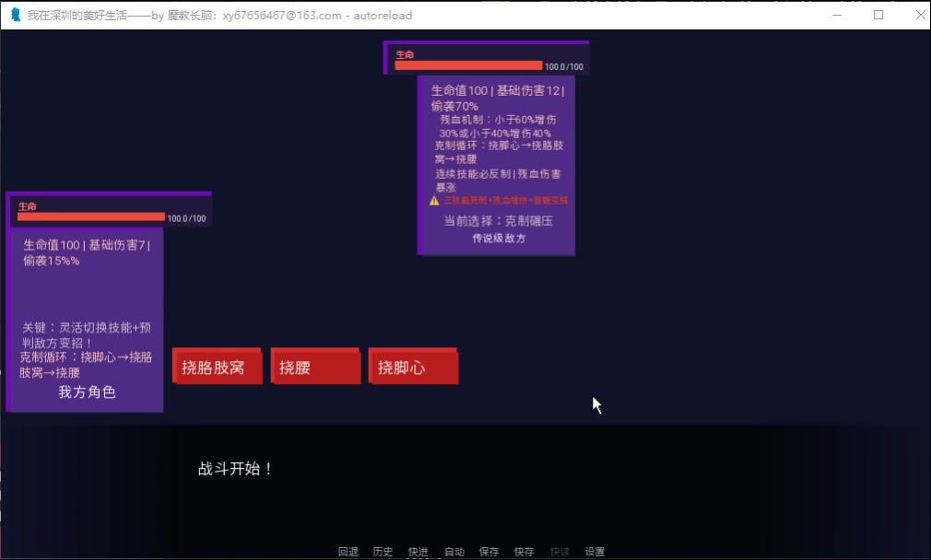Screen dimensions: 931x560
Task: Click the 战斗开始！ dialogue text to advance
Action: coord(236,469)
